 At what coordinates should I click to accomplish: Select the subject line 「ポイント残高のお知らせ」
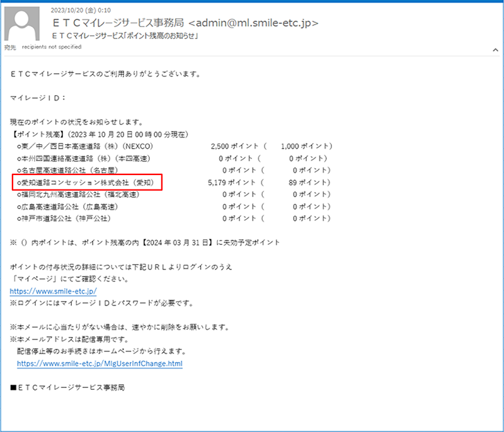pos(125,36)
